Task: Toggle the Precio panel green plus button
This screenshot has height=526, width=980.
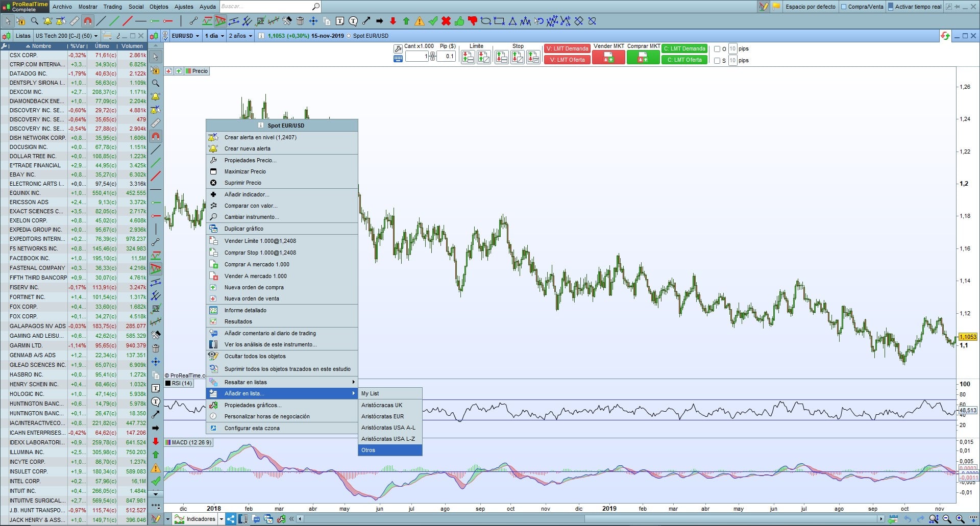Action: [x=179, y=71]
